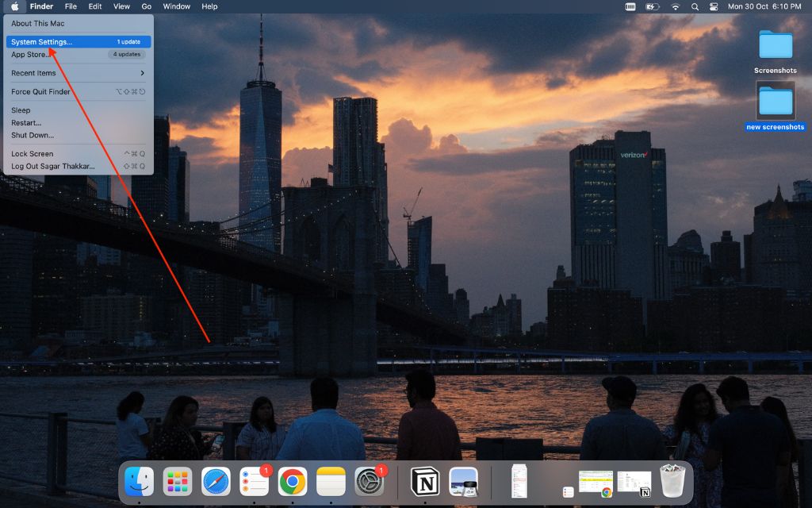Open Google Chrome in the Dock
This screenshot has height=508, width=812.
293,481
